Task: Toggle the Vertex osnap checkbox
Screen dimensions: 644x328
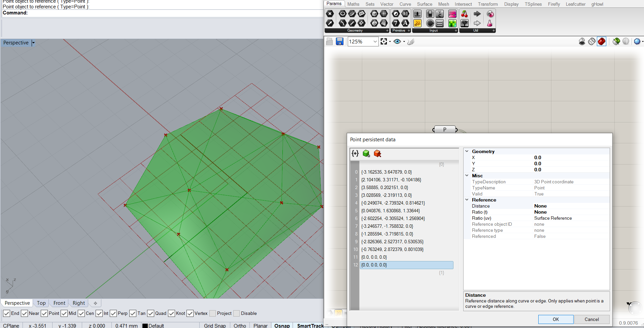Action: [x=190, y=313]
